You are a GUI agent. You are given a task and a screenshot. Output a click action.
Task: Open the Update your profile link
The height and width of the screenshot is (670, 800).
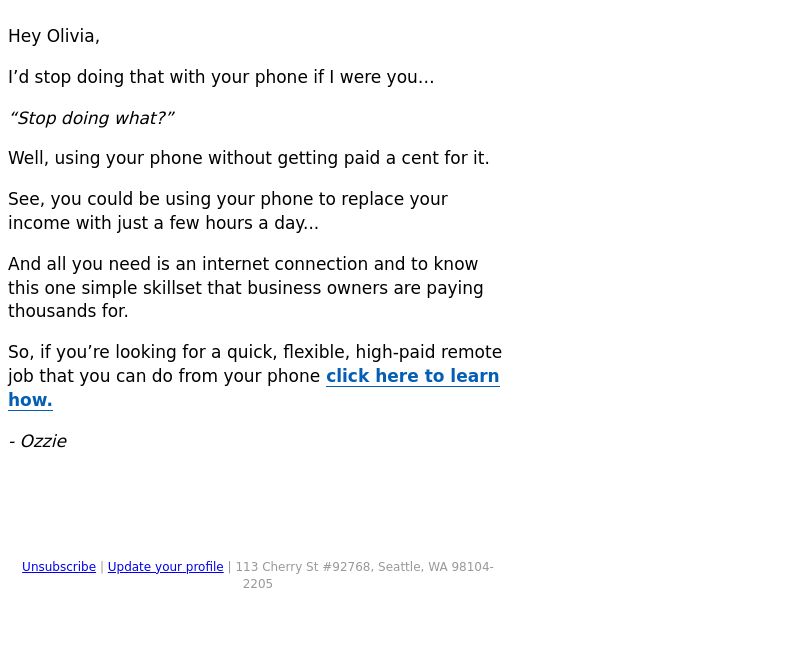(x=165, y=567)
